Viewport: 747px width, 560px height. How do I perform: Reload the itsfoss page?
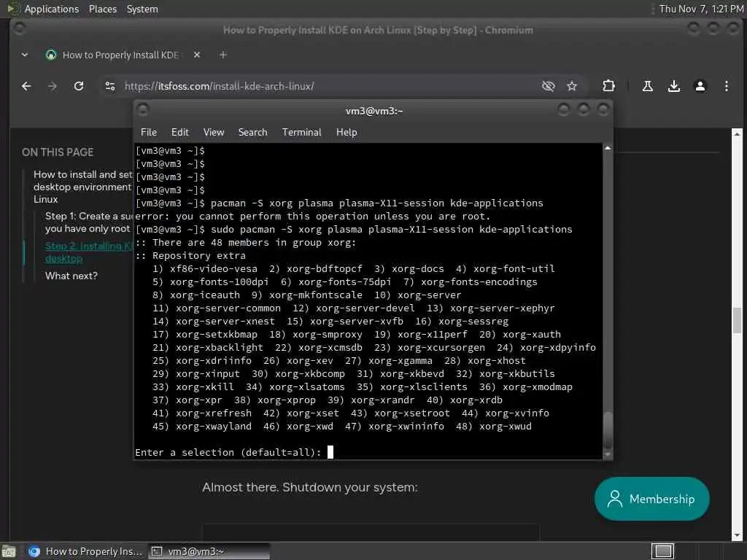[x=79, y=86]
